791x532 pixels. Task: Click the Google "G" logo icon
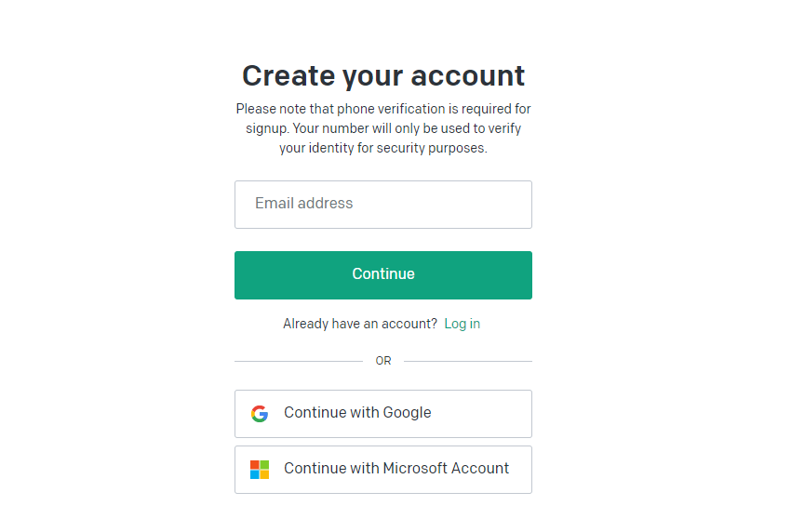pyautogui.click(x=260, y=414)
